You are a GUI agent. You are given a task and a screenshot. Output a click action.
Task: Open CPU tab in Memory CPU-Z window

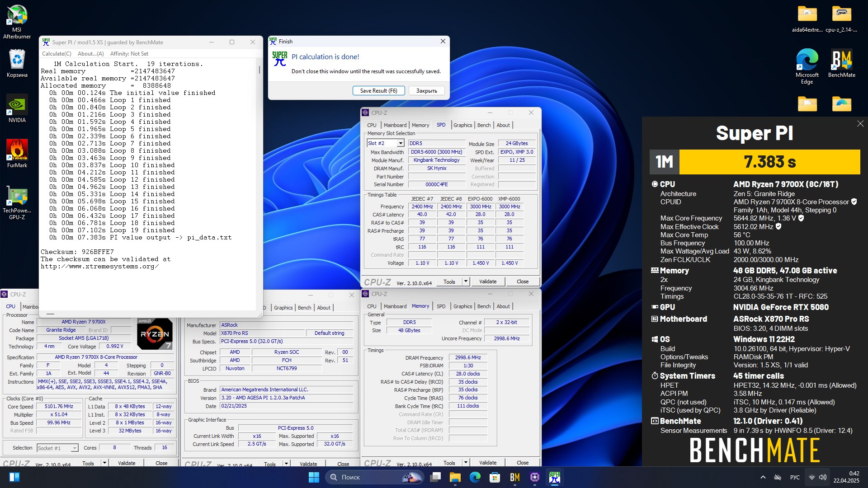point(372,306)
